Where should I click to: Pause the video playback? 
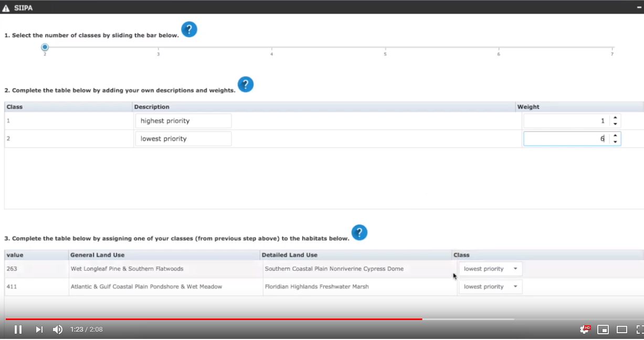click(x=18, y=330)
